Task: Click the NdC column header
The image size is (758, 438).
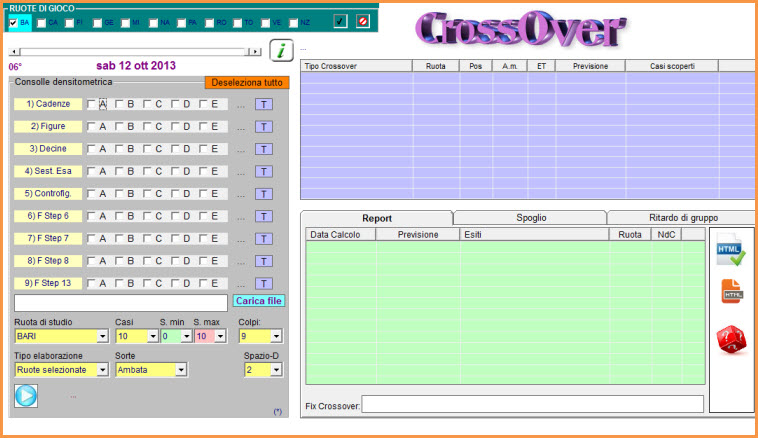Action: point(666,234)
